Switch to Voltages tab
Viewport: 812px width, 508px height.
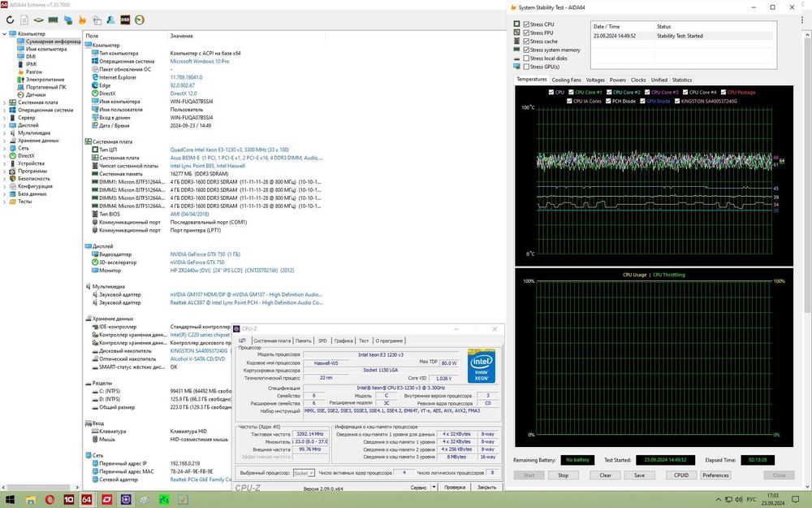[x=595, y=80]
